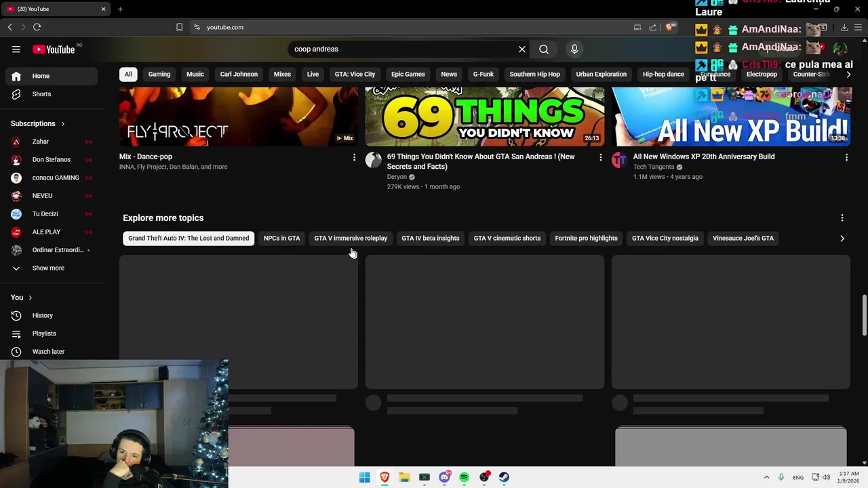This screenshot has width=868, height=488.
Task: Reload the page
Action: point(37,27)
